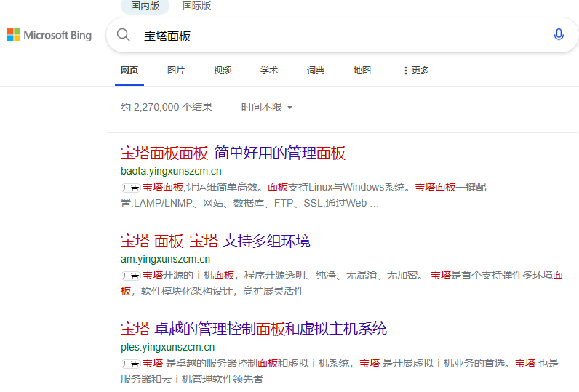Click 广告 badge under baota.yingxunszcm.cn
The image size is (579, 392).
131,188
